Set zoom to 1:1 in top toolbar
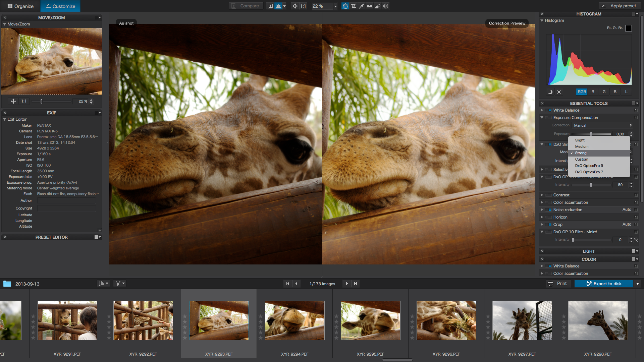 tap(303, 6)
